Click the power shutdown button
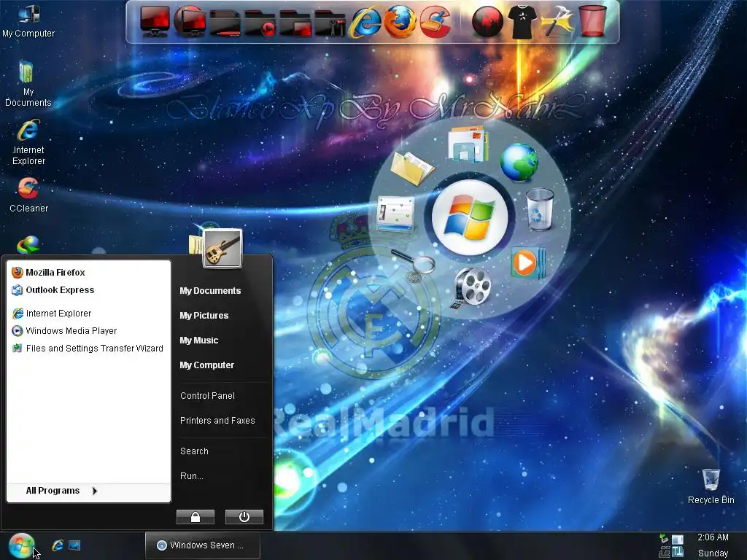747x560 pixels. coord(244,517)
